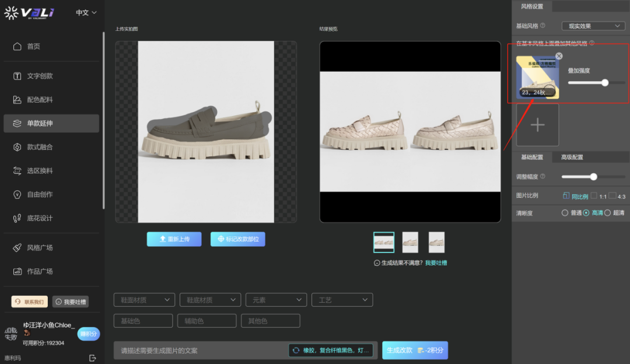
Task: Open the 文字创款 sidebar icon
Action: pos(17,76)
